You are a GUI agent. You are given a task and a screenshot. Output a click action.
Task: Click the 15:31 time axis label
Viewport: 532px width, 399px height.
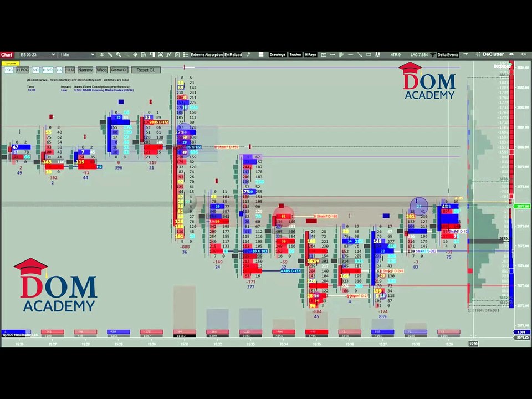(x=185, y=344)
